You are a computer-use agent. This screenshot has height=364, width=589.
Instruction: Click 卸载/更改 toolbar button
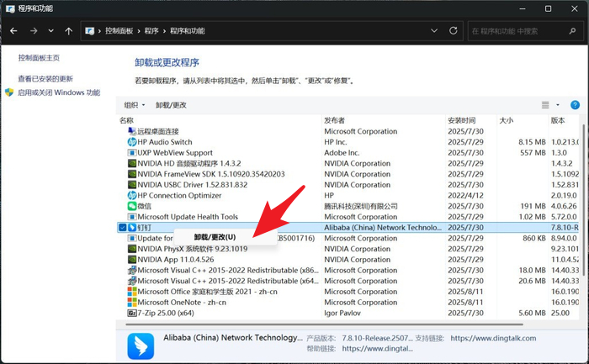171,105
